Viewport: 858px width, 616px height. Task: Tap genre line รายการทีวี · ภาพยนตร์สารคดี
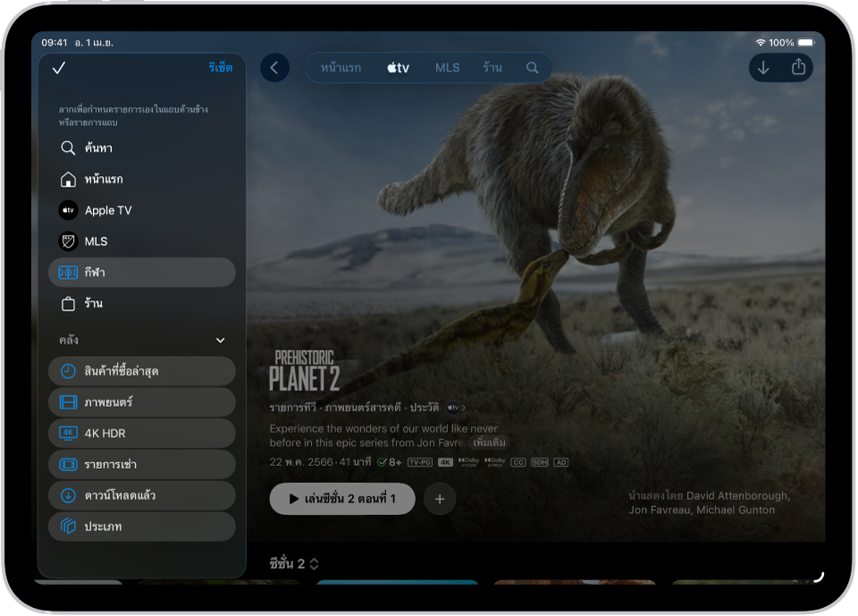(x=335, y=408)
